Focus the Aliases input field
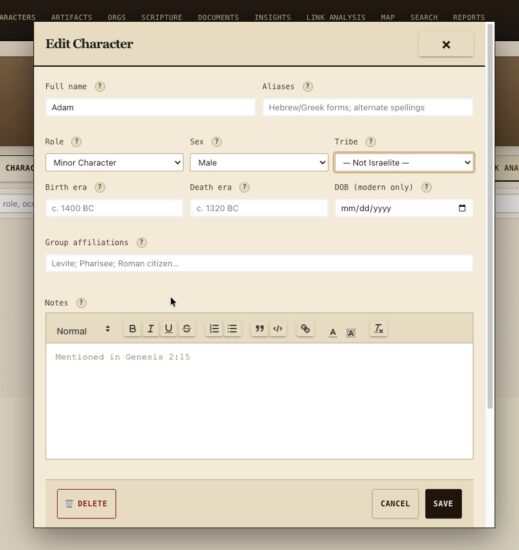This screenshot has width=519, height=550. [x=368, y=107]
